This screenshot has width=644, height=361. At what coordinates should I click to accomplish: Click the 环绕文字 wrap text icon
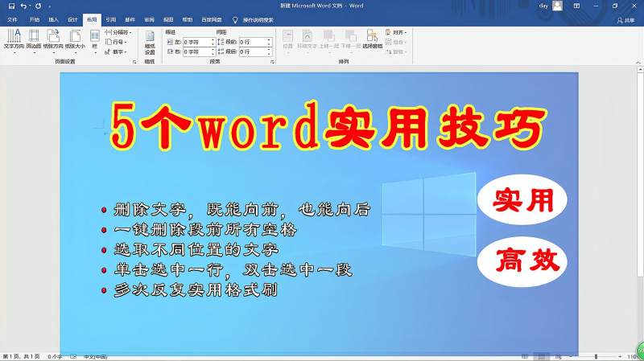point(307,40)
